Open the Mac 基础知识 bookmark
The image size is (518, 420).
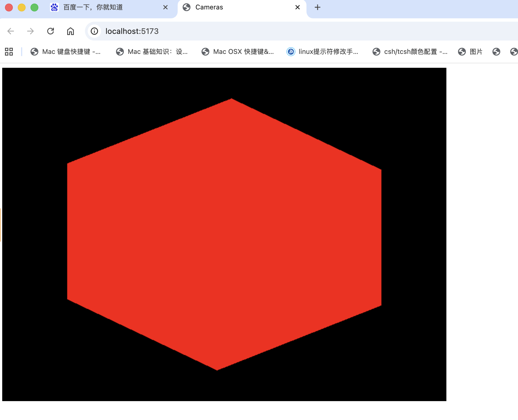pyautogui.click(x=152, y=52)
